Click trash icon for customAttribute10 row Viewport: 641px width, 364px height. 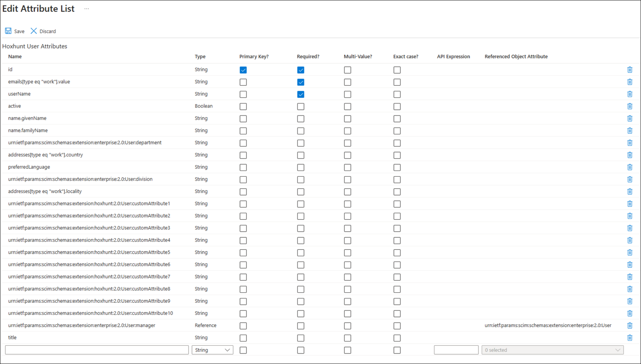tap(630, 313)
